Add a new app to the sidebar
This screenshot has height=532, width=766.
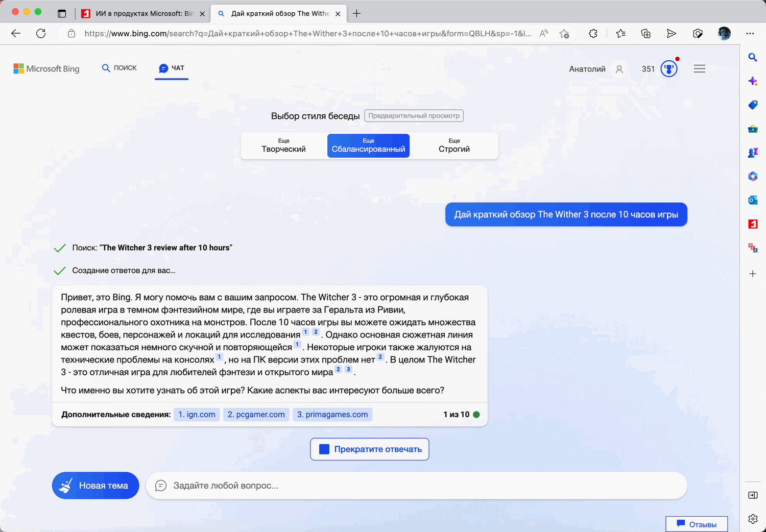[x=753, y=274]
